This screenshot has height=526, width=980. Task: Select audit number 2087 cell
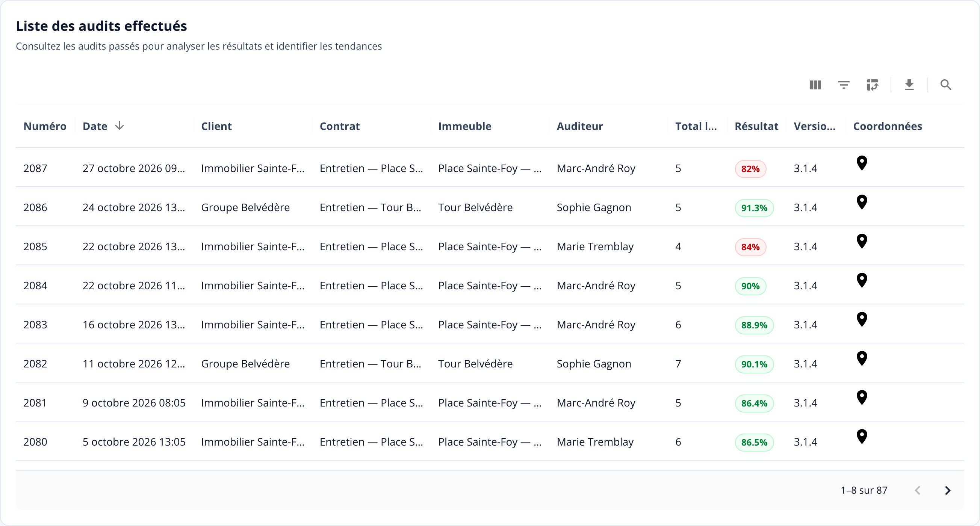(x=35, y=168)
